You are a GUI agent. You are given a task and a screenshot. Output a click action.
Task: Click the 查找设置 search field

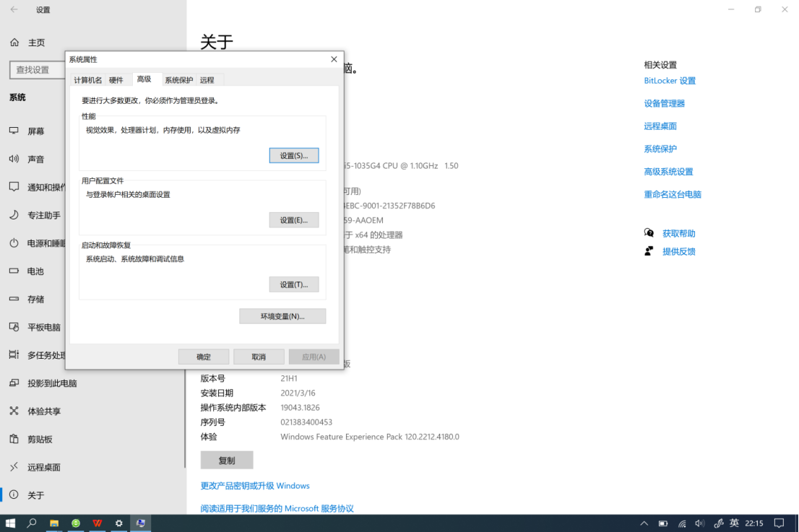(x=37, y=70)
